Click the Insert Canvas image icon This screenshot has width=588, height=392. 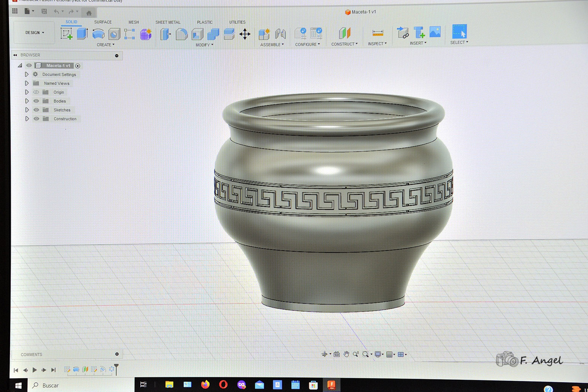pyautogui.click(x=435, y=32)
